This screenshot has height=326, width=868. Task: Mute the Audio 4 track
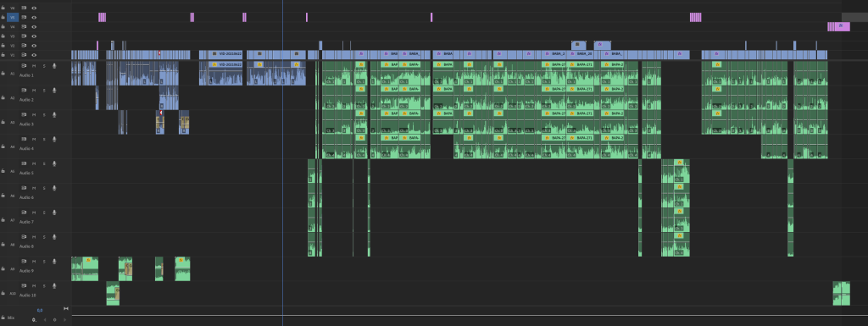coord(34,139)
